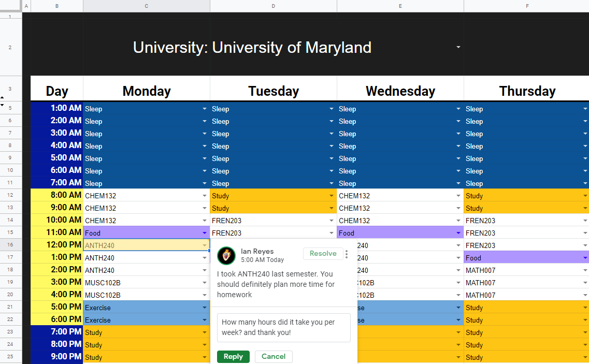
Task: Open the Study dropdown at Thursday 9:00 PM
Action: tap(585, 357)
